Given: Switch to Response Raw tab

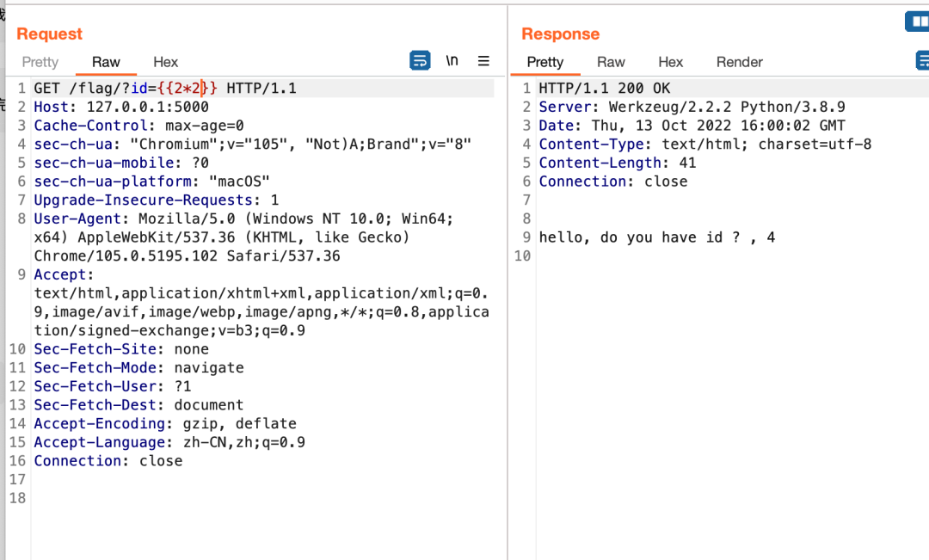Looking at the screenshot, I should [x=611, y=62].
